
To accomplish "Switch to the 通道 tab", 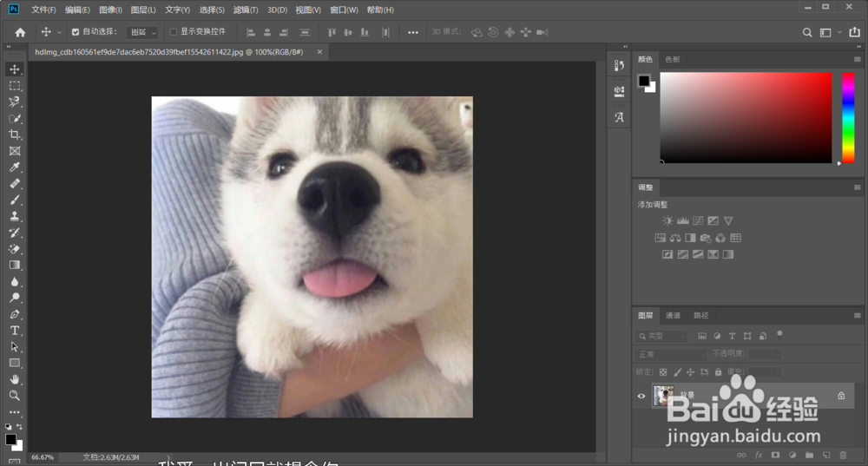I will 673,315.
